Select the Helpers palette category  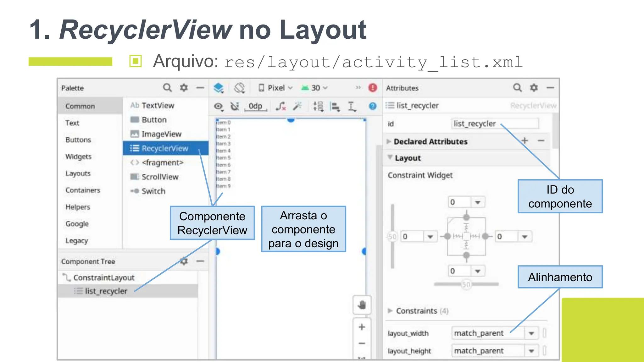(x=90, y=207)
